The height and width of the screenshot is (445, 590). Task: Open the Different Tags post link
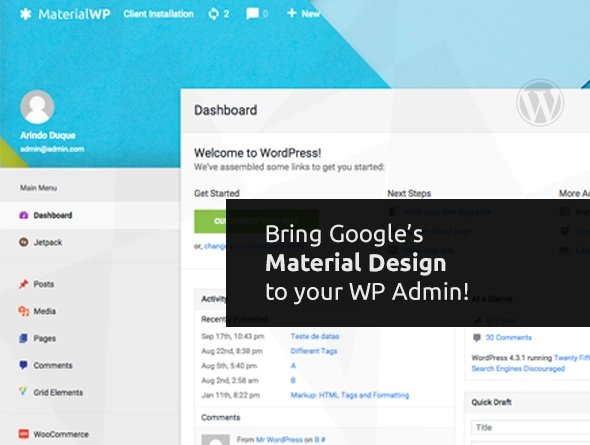(x=314, y=351)
